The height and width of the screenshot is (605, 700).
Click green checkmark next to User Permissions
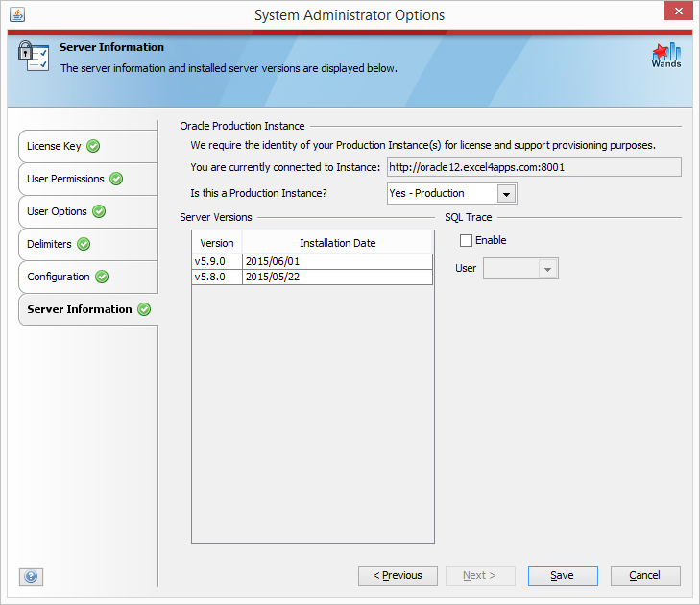click(x=116, y=179)
